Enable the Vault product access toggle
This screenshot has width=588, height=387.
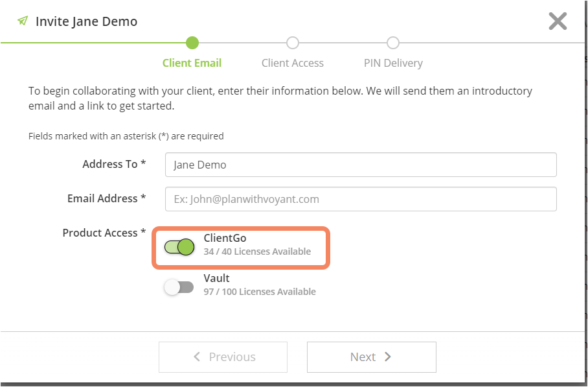[x=179, y=288]
